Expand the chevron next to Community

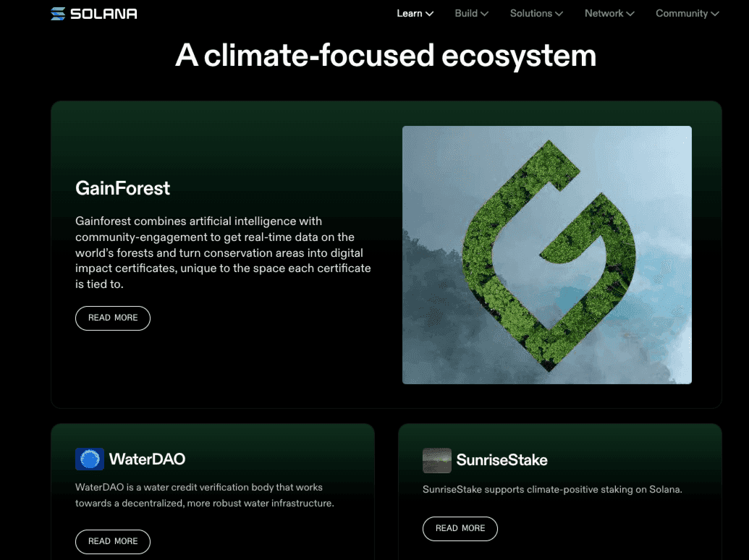click(715, 14)
